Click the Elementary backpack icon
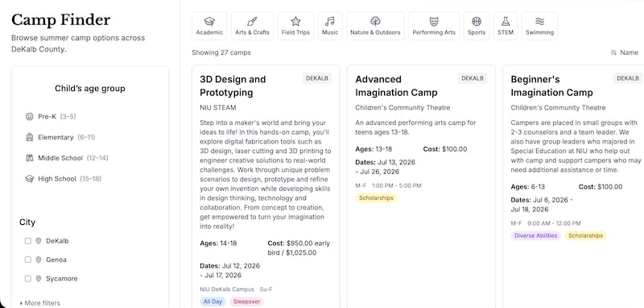 click(x=29, y=137)
